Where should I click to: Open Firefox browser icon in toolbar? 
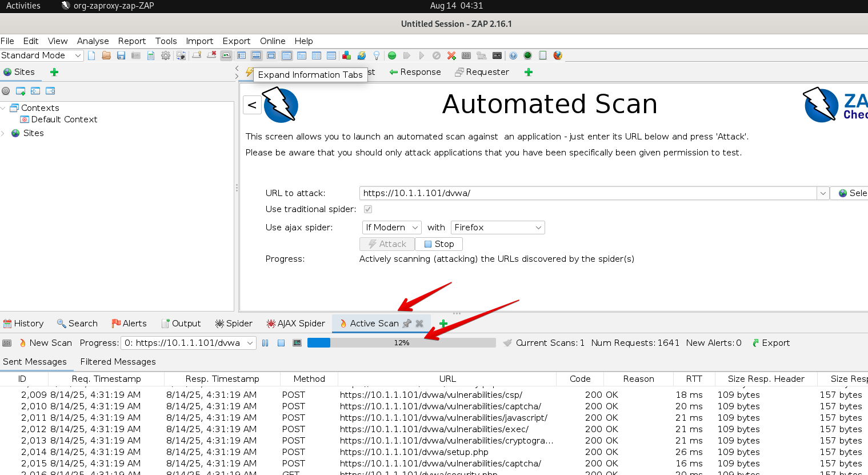(558, 55)
